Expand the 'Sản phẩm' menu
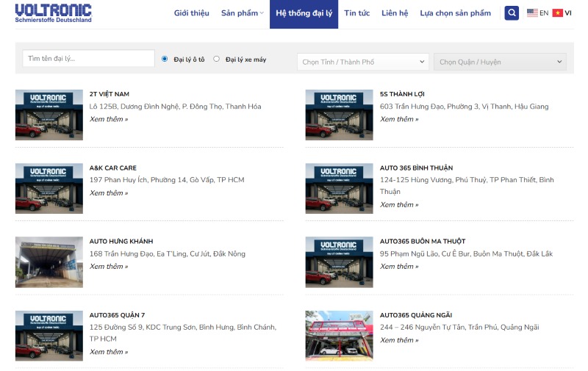The width and height of the screenshot is (588, 371). point(242,13)
